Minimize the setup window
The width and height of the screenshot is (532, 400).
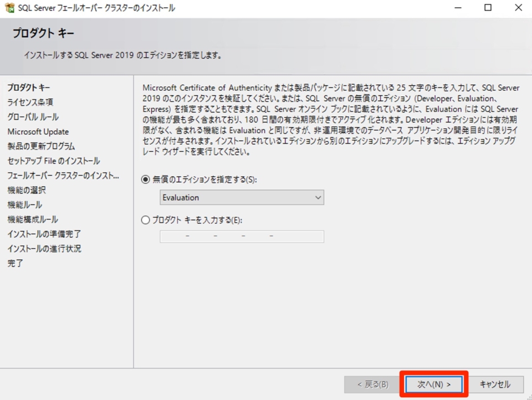pyautogui.click(x=458, y=7)
